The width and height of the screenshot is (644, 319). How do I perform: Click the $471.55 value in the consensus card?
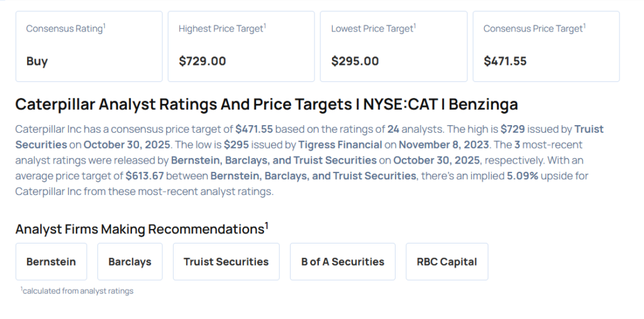[505, 61]
